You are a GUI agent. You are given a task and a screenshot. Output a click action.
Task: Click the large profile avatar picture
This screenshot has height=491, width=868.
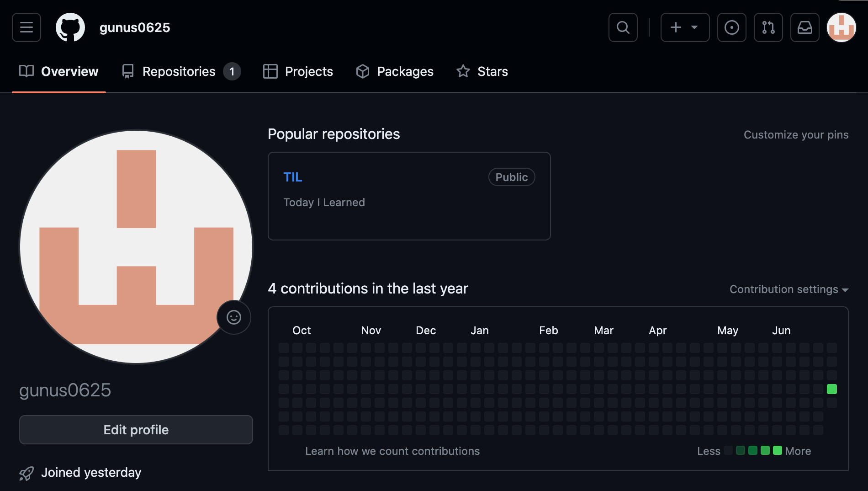(x=136, y=247)
